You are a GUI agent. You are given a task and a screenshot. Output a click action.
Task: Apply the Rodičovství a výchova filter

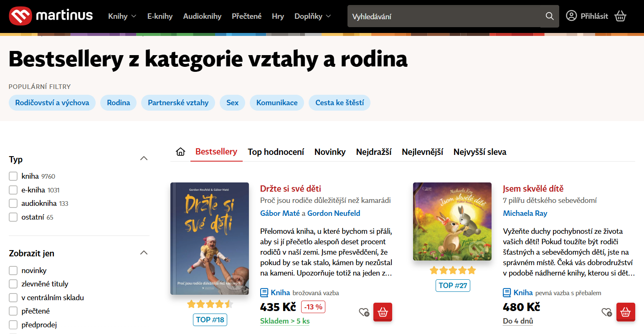pyautogui.click(x=52, y=103)
